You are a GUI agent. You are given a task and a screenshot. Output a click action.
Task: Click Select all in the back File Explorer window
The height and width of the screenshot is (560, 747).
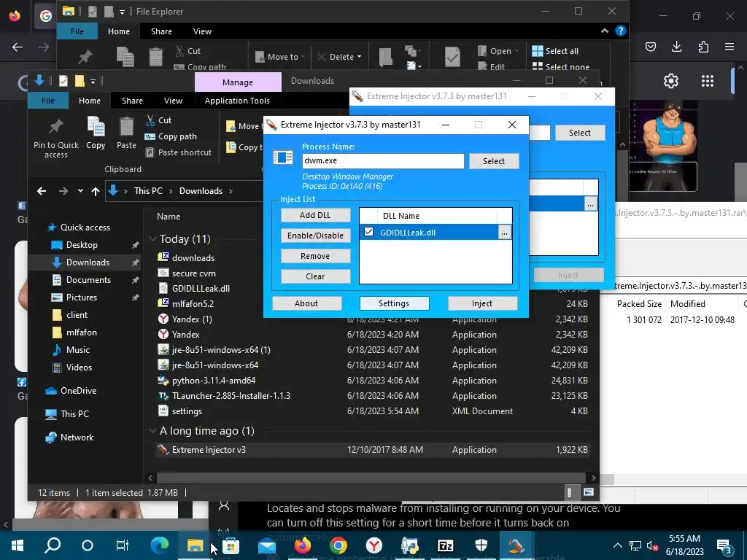click(x=555, y=51)
